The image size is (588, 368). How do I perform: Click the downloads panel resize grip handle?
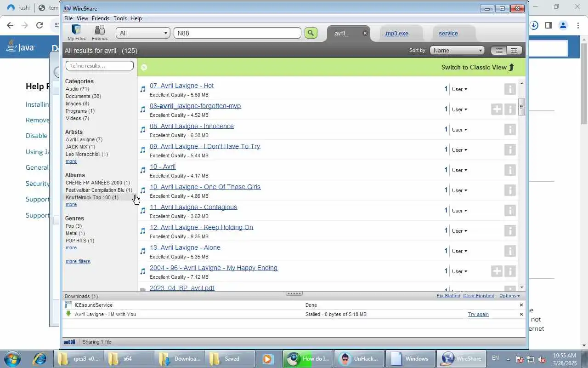point(294,293)
